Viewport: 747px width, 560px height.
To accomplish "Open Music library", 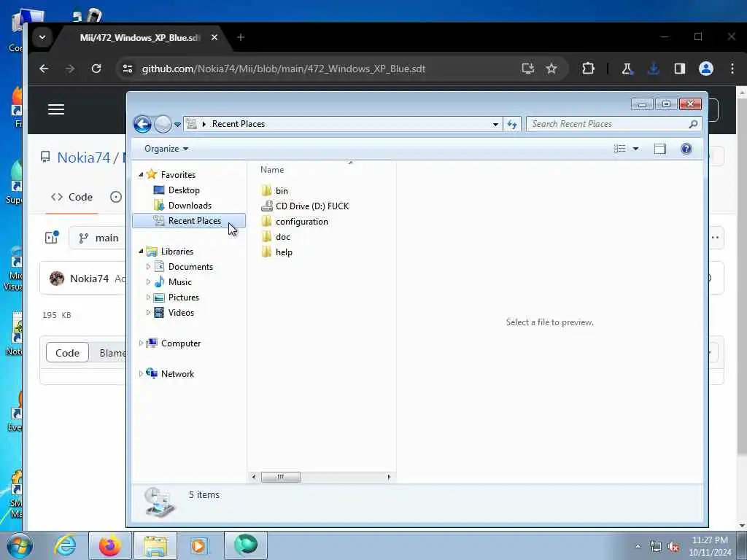I will pos(179,282).
